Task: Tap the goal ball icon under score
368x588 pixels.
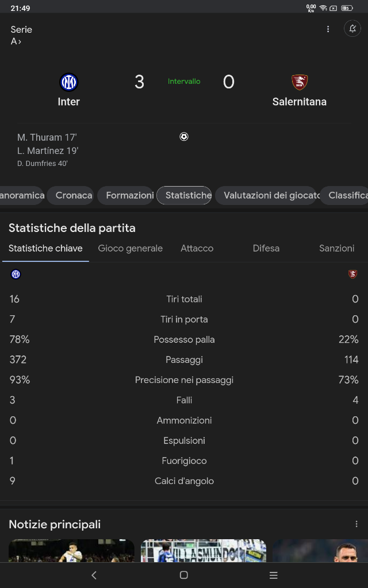Action: 183,137
